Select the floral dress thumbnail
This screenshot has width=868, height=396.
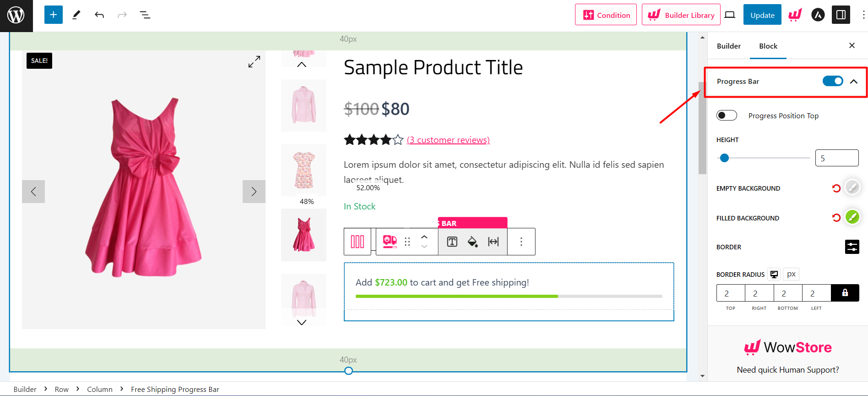[304, 170]
